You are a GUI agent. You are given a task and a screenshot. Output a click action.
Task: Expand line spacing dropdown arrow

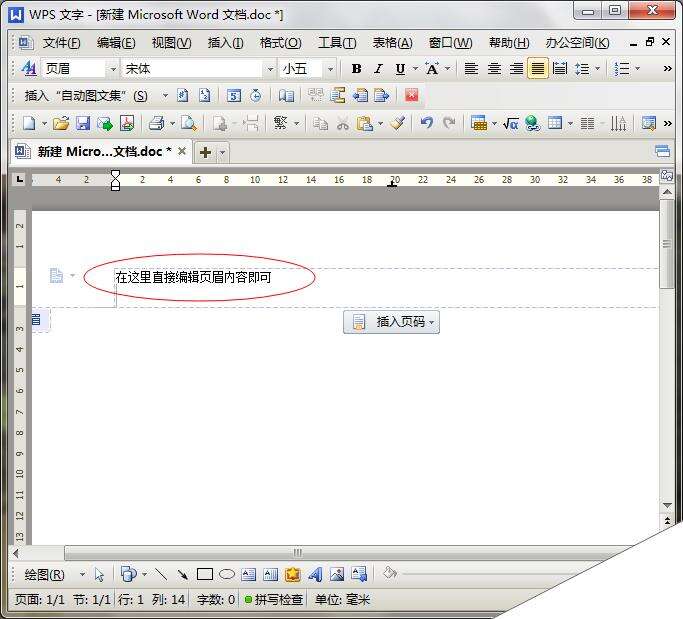pos(597,68)
